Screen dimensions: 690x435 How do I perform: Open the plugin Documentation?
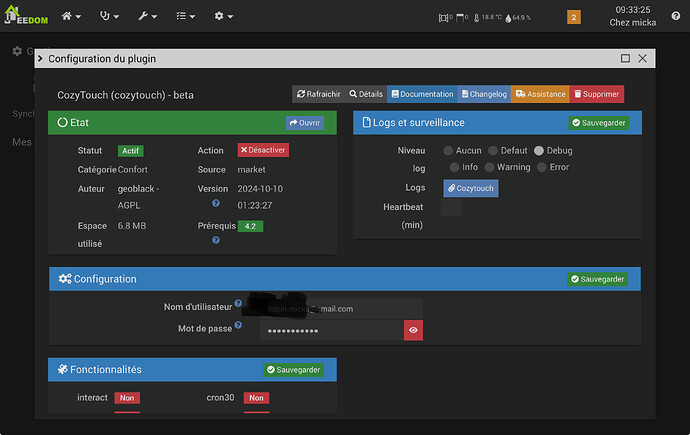[422, 94]
